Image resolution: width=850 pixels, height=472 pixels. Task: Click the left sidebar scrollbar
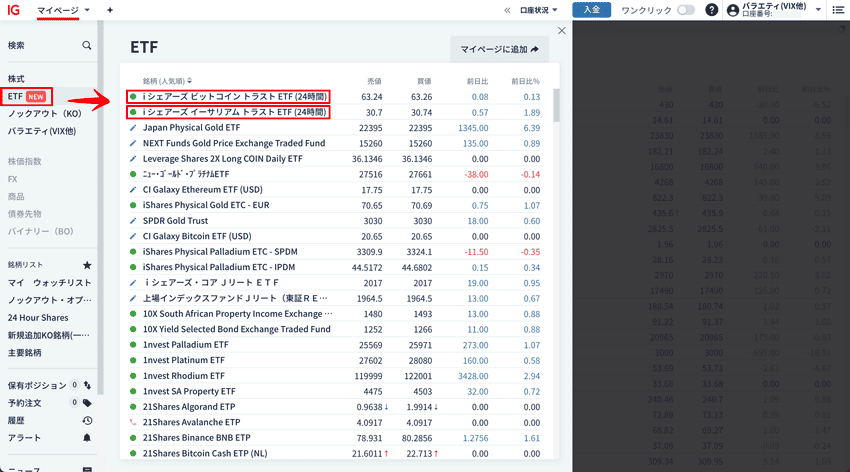(100, 206)
